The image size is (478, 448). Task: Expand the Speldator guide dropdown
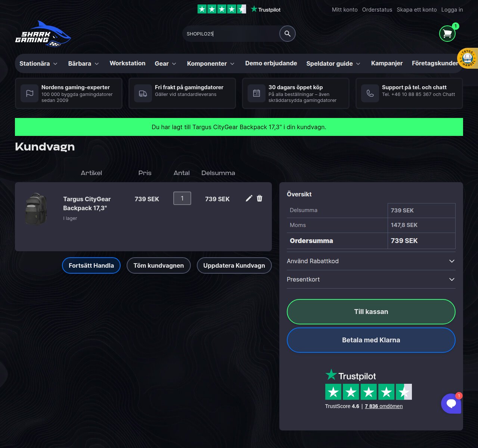coord(333,63)
